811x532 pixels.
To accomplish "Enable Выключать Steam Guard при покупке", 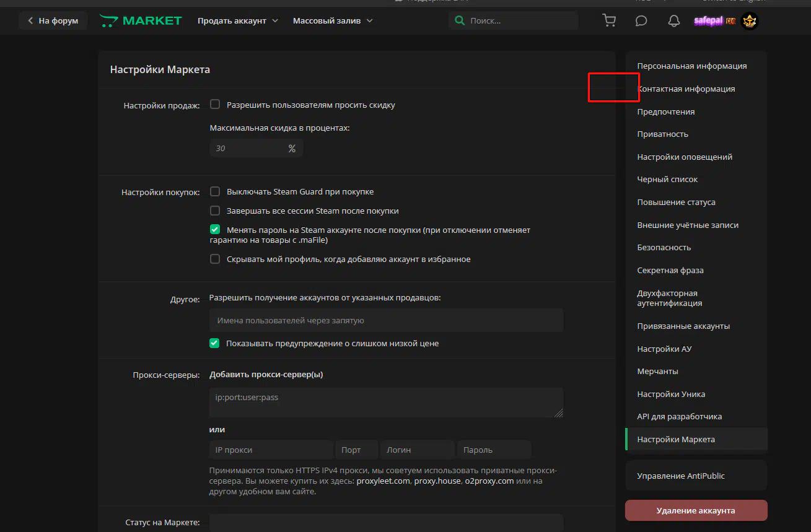I will point(215,191).
